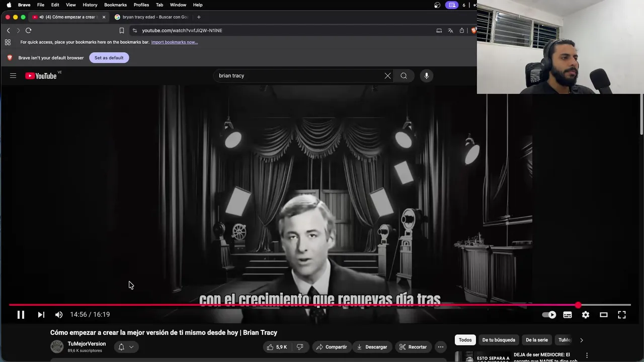Open the TuMejorVersion channel name link
The image size is (644, 362).
coord(87,344)
